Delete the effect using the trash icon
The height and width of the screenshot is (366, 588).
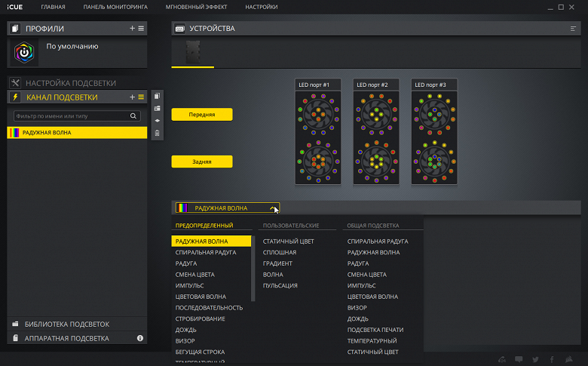157,133
